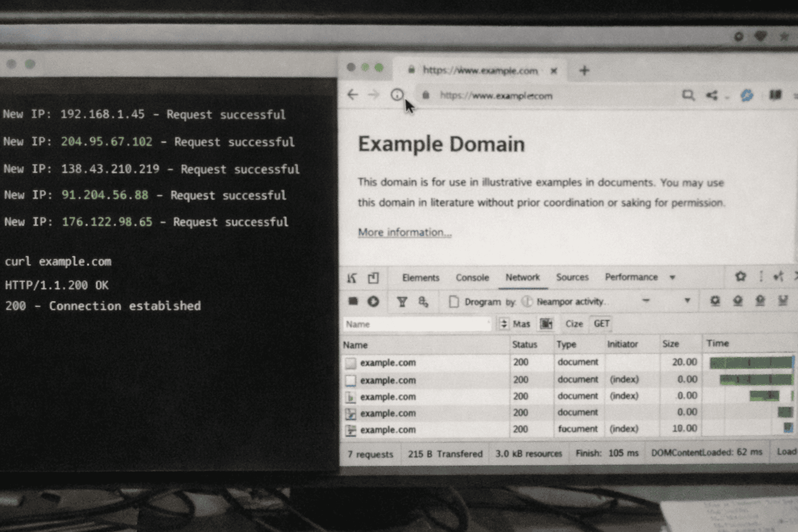798x532 pixels.
Task: Switch to the Sources tab
Action: coord(572,277)
